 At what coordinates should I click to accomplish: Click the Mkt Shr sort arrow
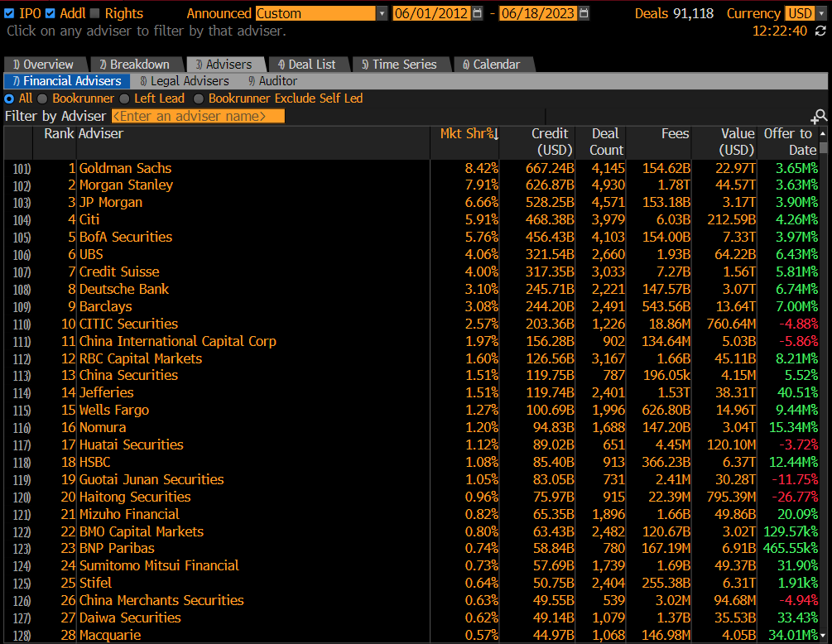pos(496,134)
